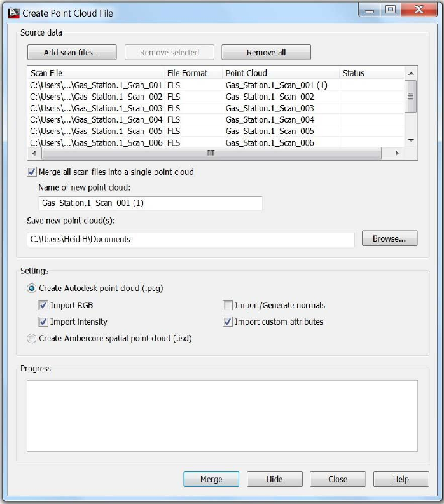Click scroll down arrow of scan list
The height and width of the screenshot is (504, 444).
click(411, 140)
